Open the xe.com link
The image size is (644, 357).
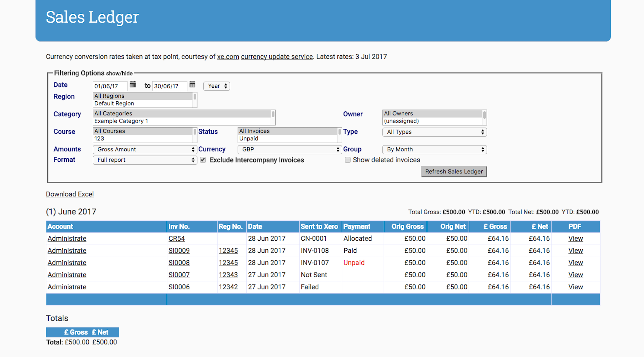point(228,57)
